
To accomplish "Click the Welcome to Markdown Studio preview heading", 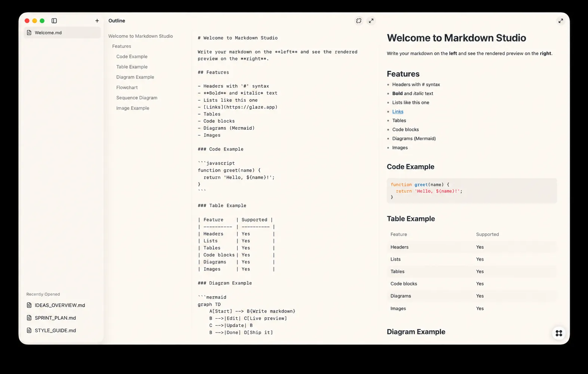I will (x=456, y=38).
